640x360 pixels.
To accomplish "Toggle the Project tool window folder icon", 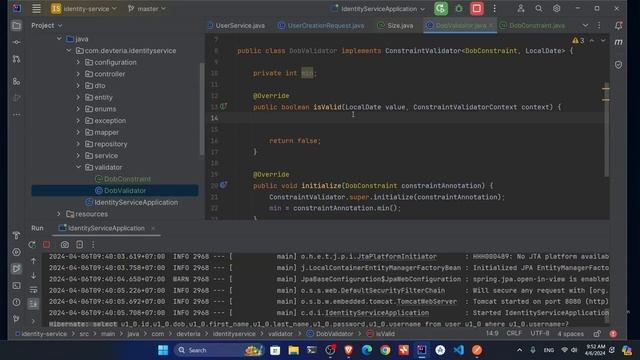I will coord(16,26).
